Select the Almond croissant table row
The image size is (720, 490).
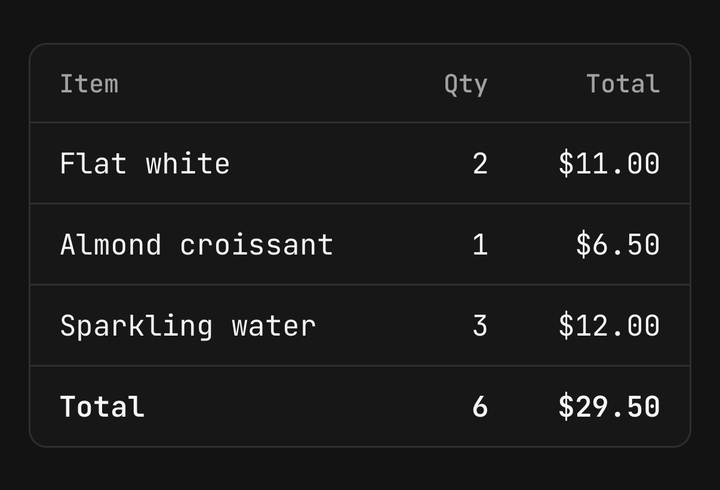(x=360, y=244)
